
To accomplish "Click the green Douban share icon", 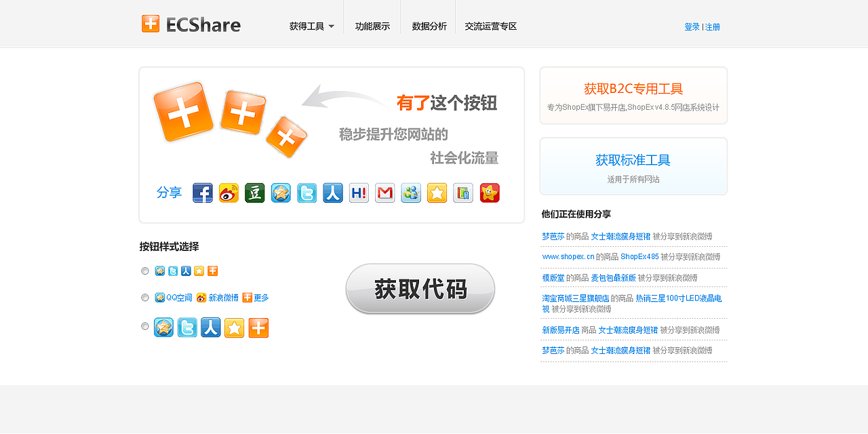I will coord(255,193).
